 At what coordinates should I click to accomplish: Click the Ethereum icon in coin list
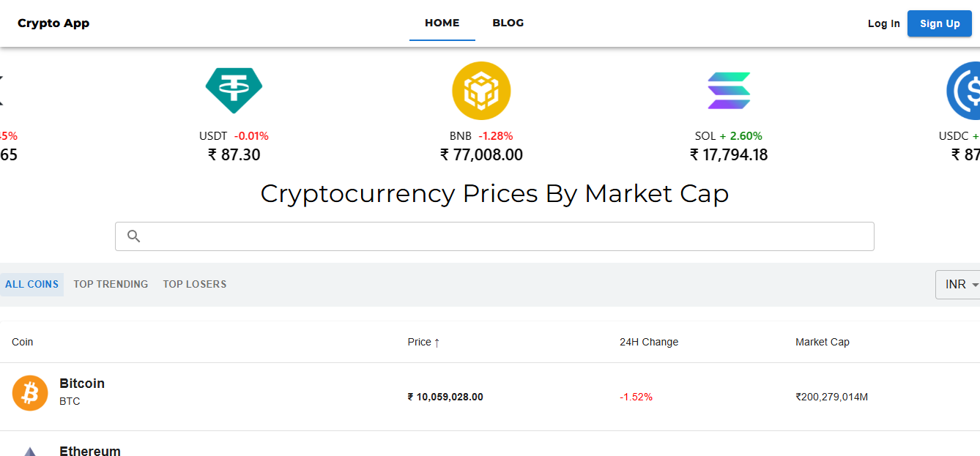pyautogui.click(x=30, y=451)
